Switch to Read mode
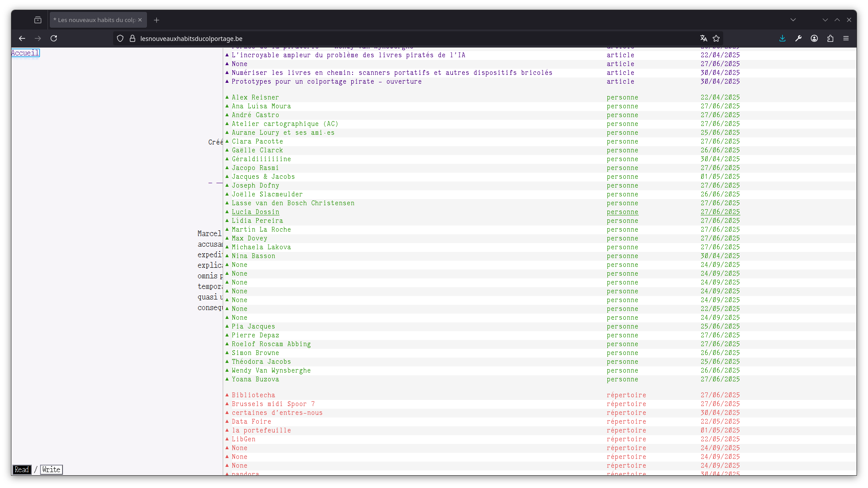 pyautogui.click(x=22, y=470)
